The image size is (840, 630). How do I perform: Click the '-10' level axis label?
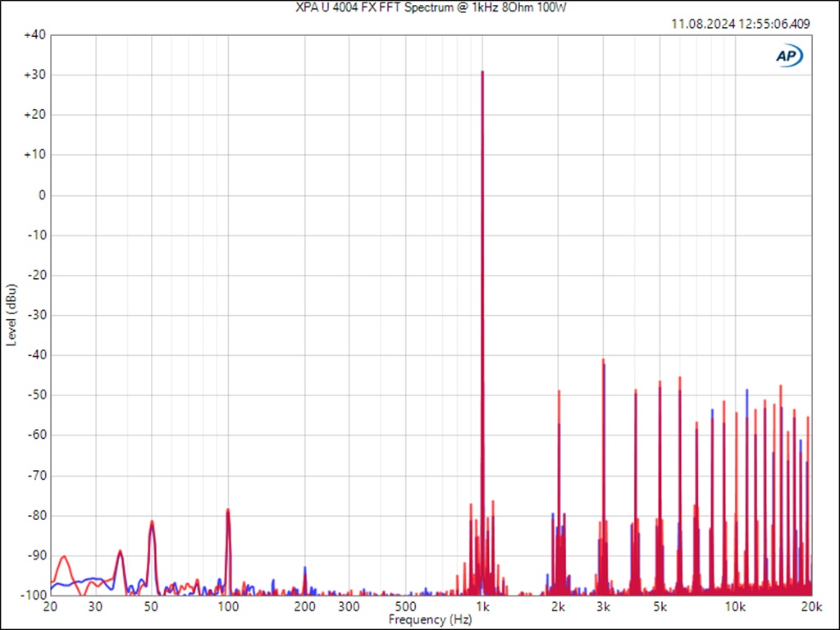click(36, 235)
